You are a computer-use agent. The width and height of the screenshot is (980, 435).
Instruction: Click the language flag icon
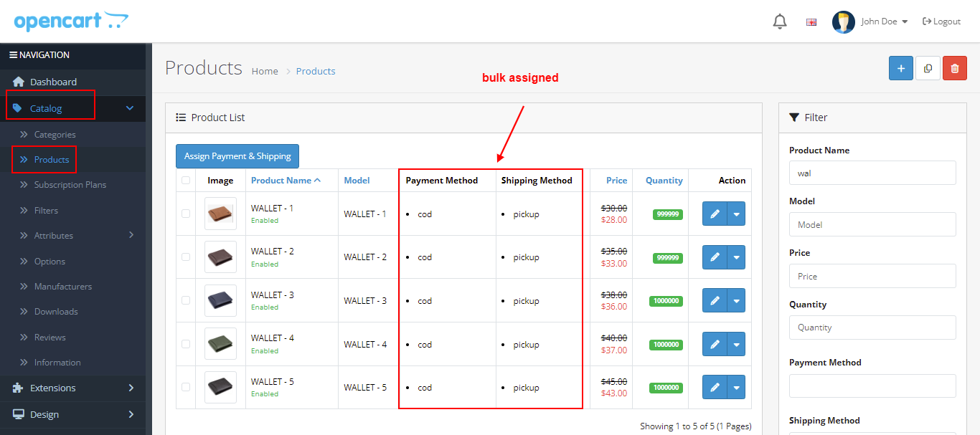(x=811, y=22)
